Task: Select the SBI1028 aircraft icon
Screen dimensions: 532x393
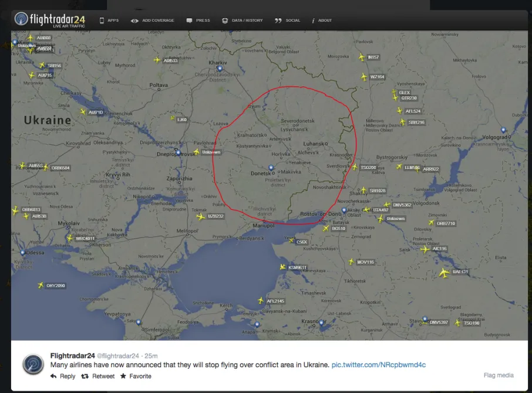Action: pyautogui.click(x=363, y=191)
